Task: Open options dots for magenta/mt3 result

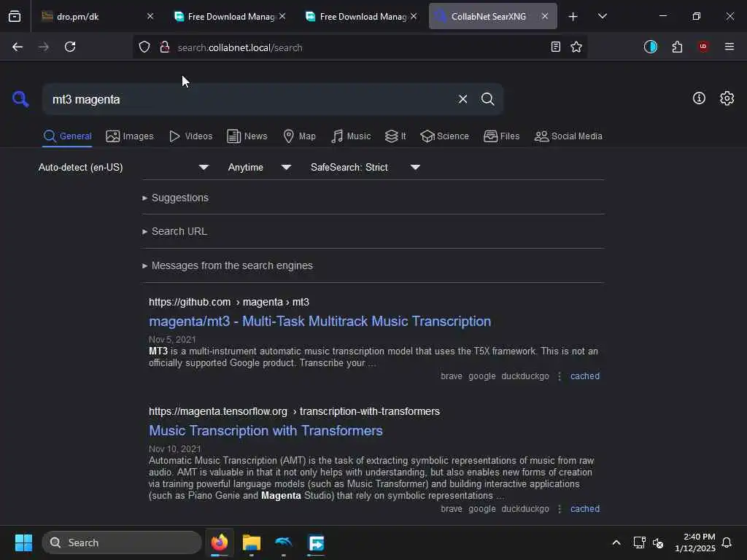Action: [x=560, y=376]
